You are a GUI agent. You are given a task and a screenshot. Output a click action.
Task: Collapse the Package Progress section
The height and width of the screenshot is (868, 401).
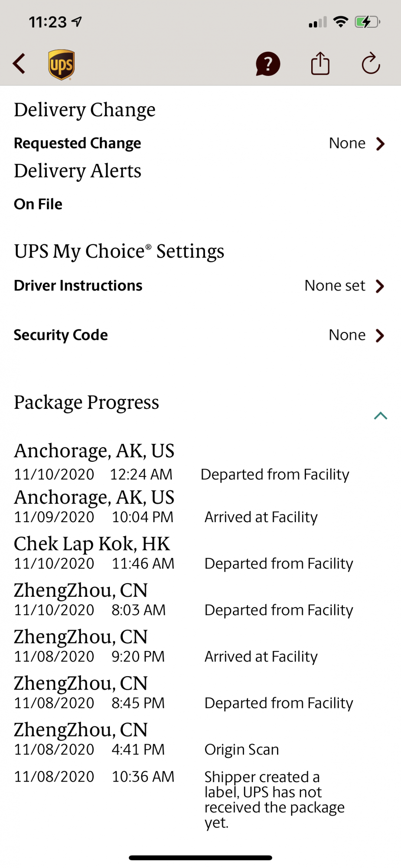(x=380, y=416)
